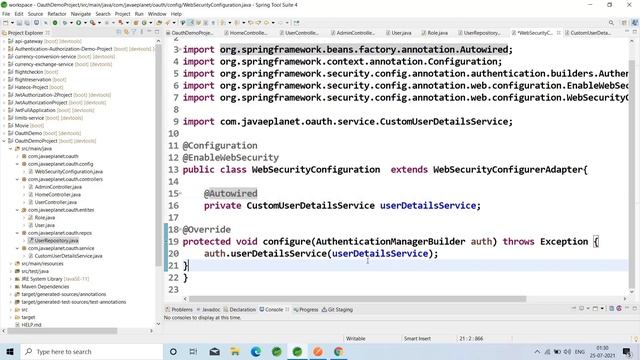Click the green Run play toolbar icon
This screenshot has height=360, width=640.
[78, 23]
